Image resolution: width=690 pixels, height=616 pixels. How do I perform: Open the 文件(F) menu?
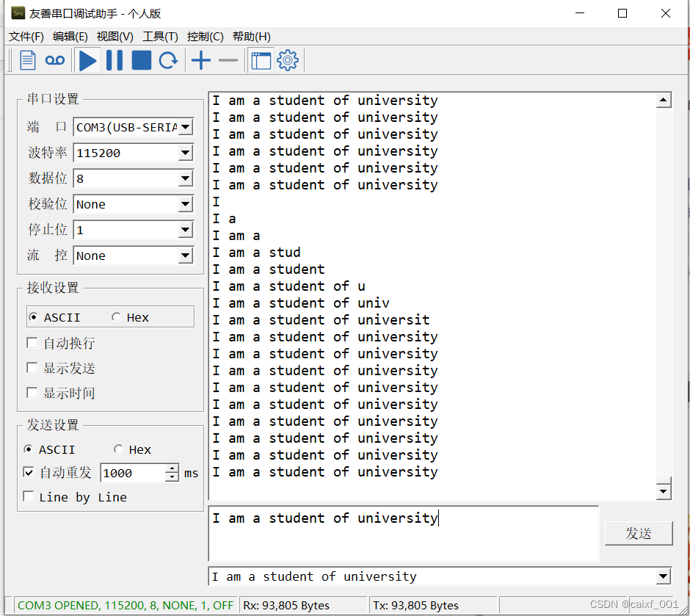[26, 37]
